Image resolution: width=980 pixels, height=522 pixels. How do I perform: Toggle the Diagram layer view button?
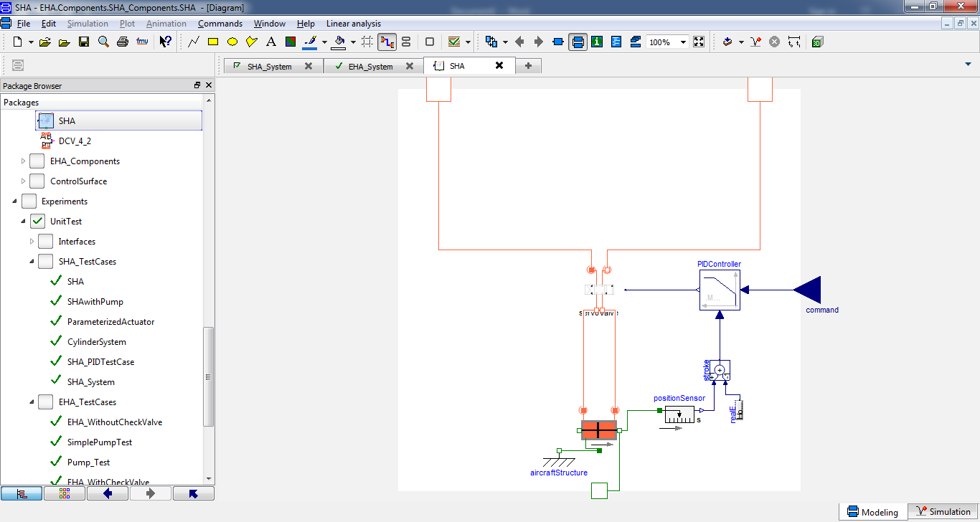(x=578, y=42)
